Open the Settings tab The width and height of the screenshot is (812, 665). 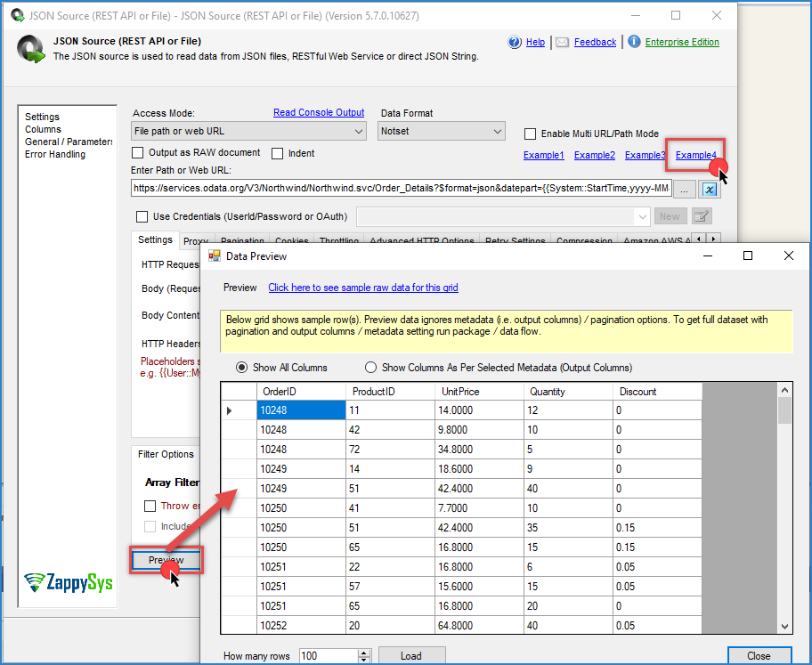pos(155,239)
